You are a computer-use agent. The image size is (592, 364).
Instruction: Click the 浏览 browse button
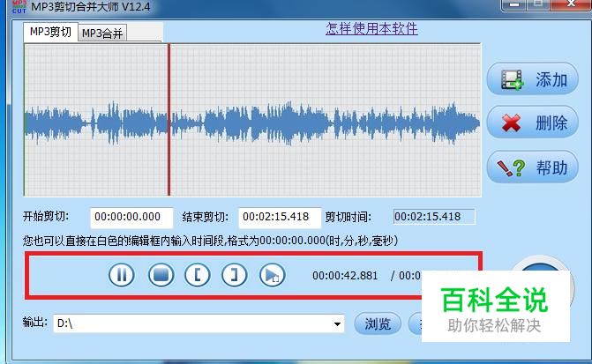point(378,323)
